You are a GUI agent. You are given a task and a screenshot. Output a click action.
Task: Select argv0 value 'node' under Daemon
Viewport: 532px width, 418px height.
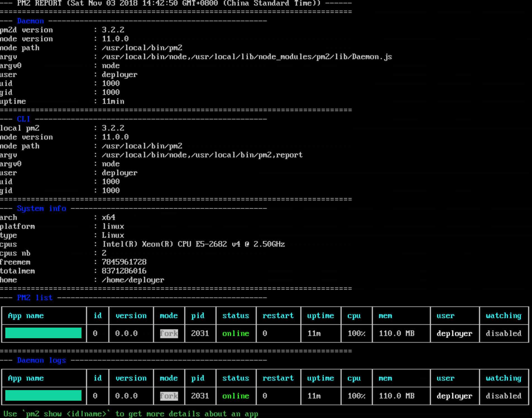coord(111,66)
